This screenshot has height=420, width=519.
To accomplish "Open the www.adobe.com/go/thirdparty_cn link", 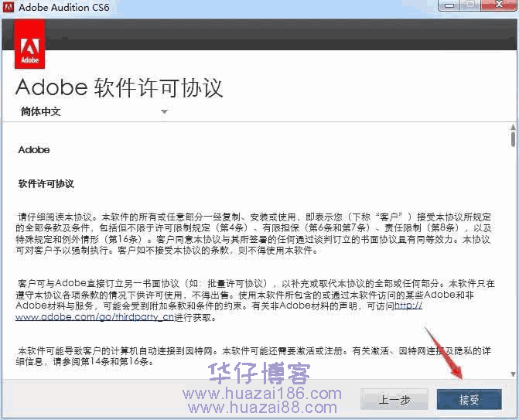I will pyautogui.click(x=94, y=316).
